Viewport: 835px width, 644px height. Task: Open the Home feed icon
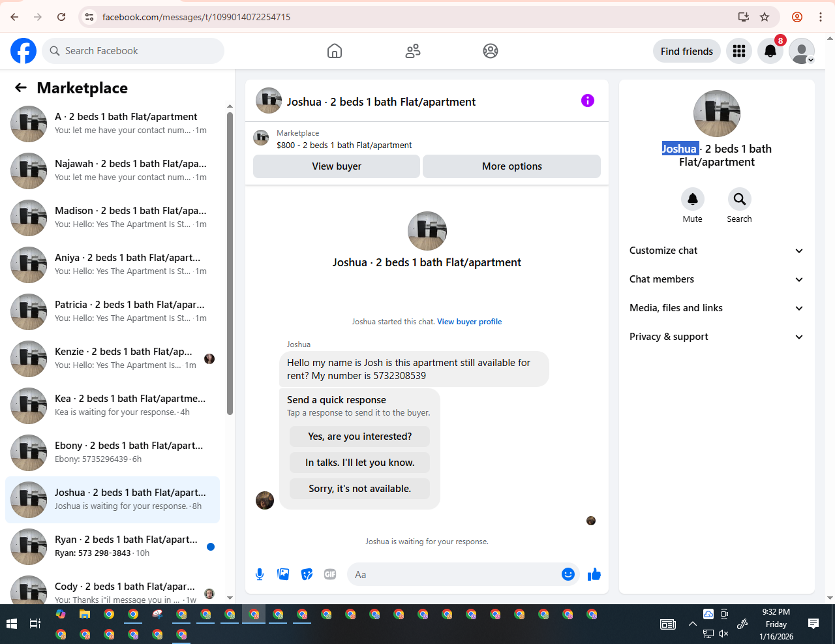click(335, 51)
